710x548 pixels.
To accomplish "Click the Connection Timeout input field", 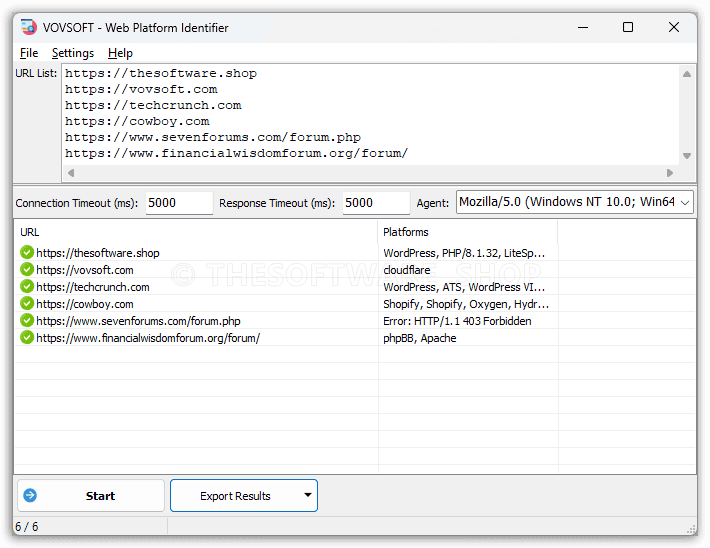I will coord(179,202).
